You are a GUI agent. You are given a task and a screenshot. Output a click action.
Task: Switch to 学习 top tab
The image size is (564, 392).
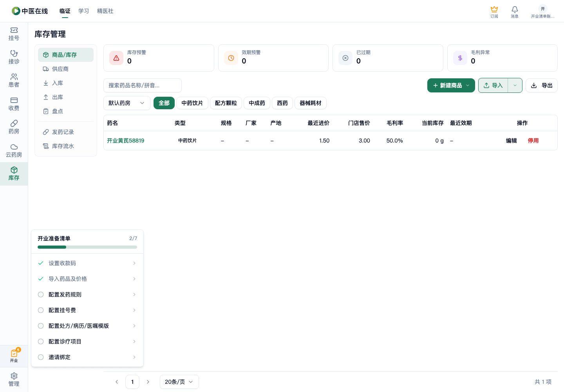[84, 11]
